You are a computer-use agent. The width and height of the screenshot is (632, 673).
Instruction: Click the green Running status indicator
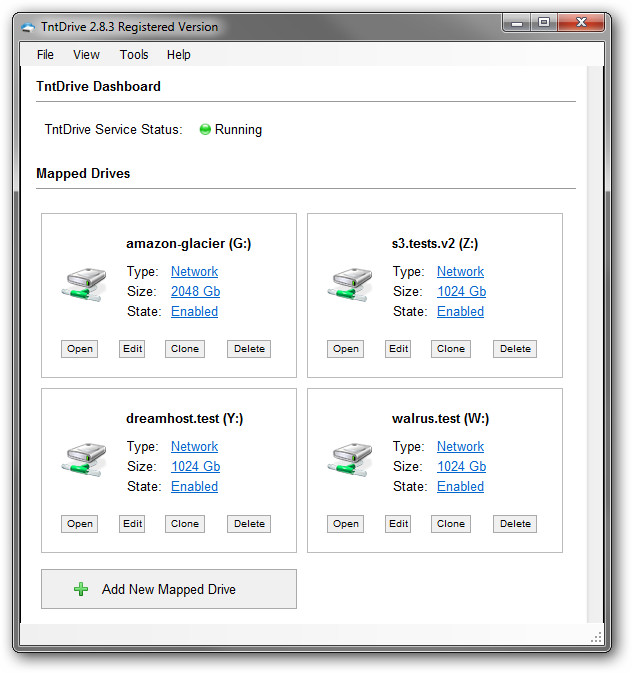click(x=205, y=129)
